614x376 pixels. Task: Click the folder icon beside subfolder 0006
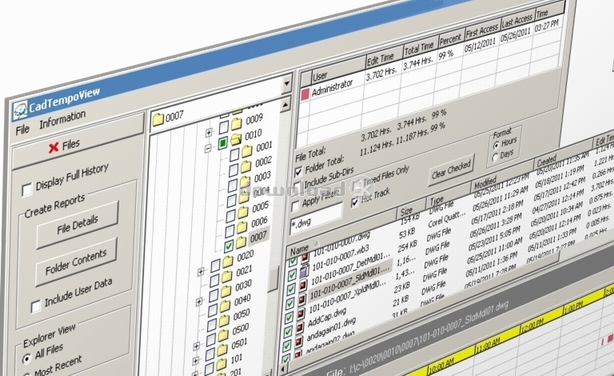(x=242, y=227)
